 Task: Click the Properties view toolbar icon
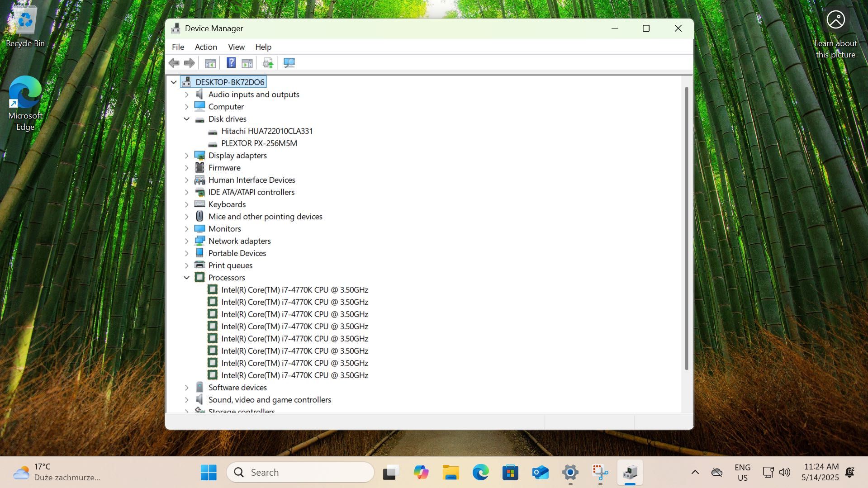click(x=247, y=63)
